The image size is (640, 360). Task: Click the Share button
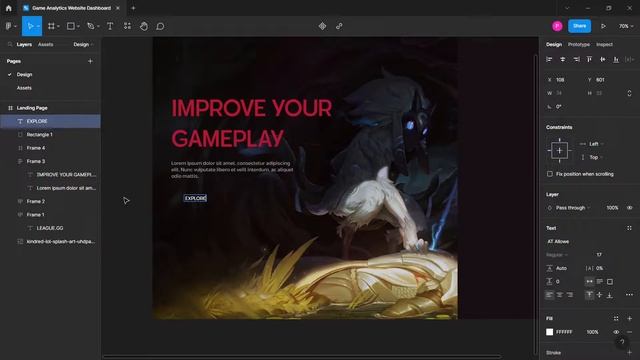pos(579,26)
